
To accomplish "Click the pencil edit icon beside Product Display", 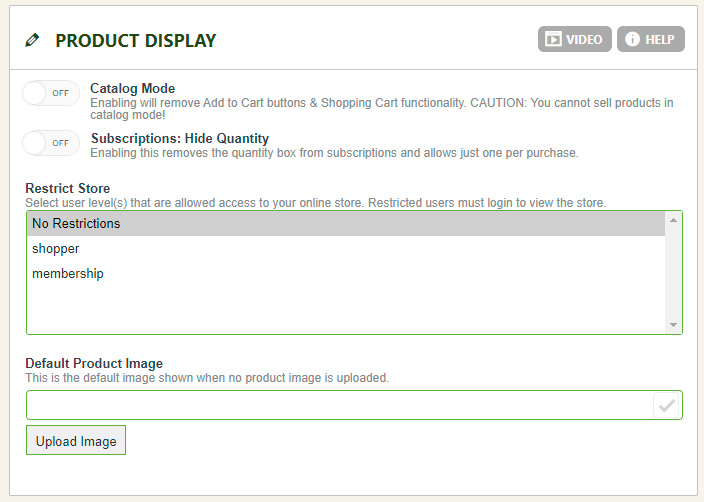I will (x=33, y=41).
